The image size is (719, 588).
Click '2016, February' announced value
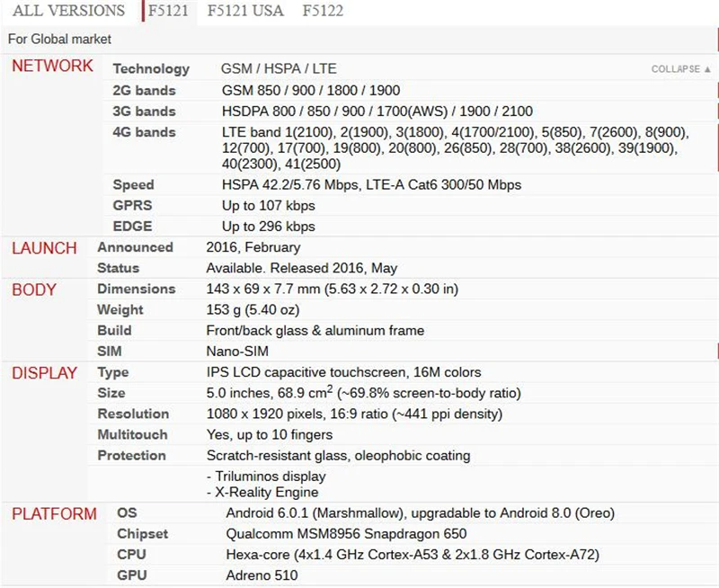[x=253, y=247]
